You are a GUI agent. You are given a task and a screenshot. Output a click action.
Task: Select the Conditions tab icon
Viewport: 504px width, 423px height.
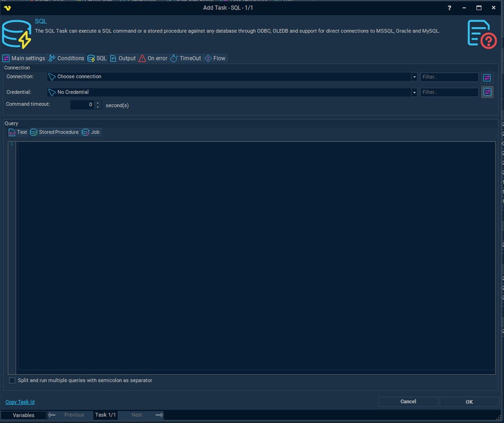(51, 58)
